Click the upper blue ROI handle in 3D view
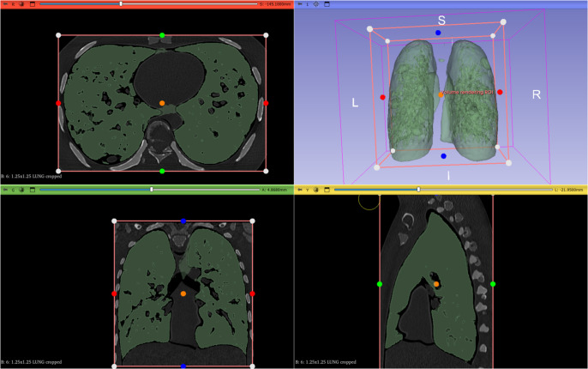The image size is (588, 369). (x=438, y=33)
